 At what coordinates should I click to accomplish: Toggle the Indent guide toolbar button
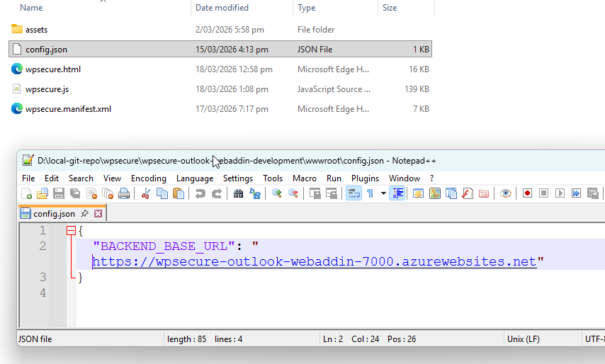coord(397,193)
